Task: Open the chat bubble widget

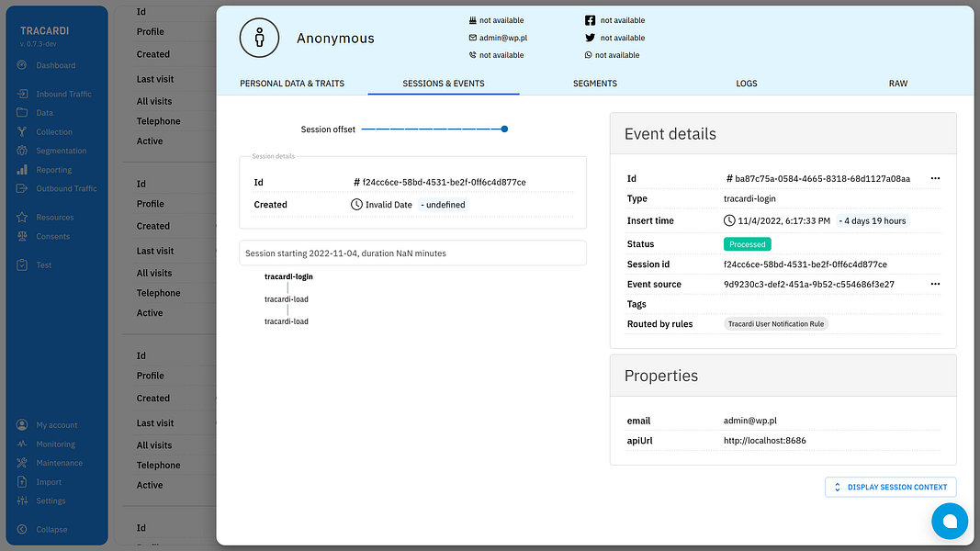Action: click(x=950, y=521)
